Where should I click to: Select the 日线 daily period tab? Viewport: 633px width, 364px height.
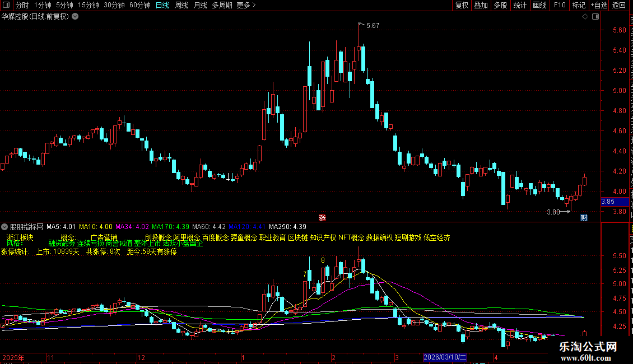pos(162,5)
